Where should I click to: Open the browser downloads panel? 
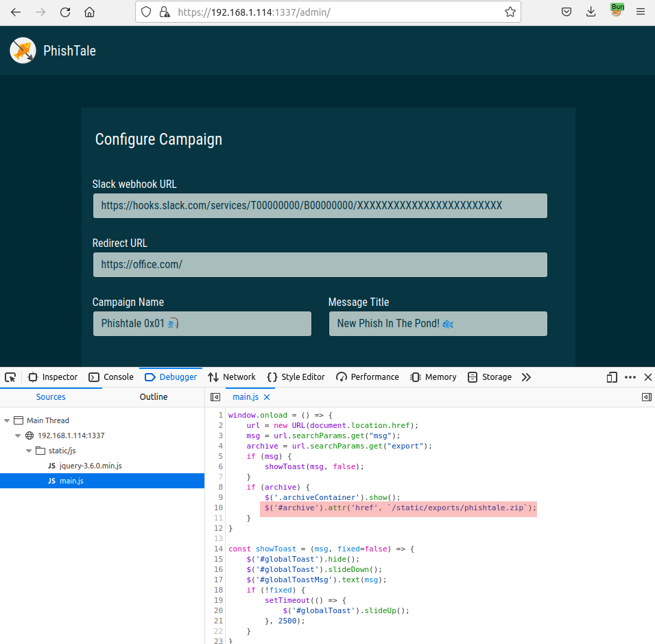(x=591, y=12)
